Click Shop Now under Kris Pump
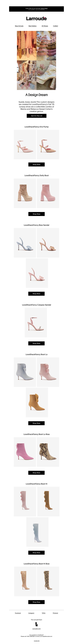The height and width of the screenshot is (644, 73). [x=36, y=165]
